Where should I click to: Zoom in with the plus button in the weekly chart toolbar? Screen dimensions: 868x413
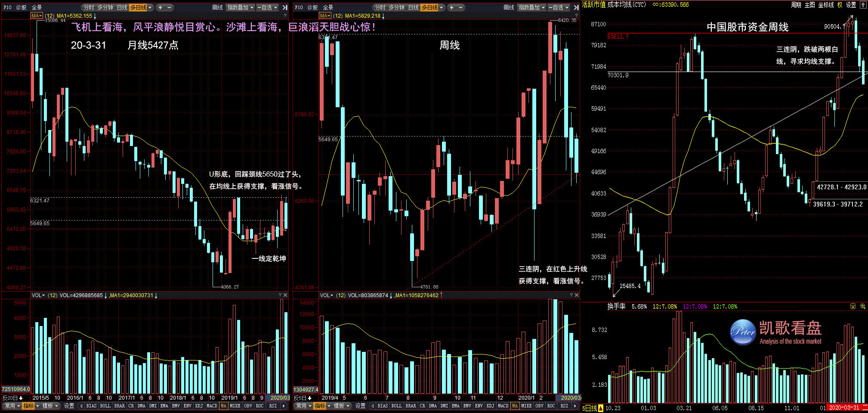point(451,7)
